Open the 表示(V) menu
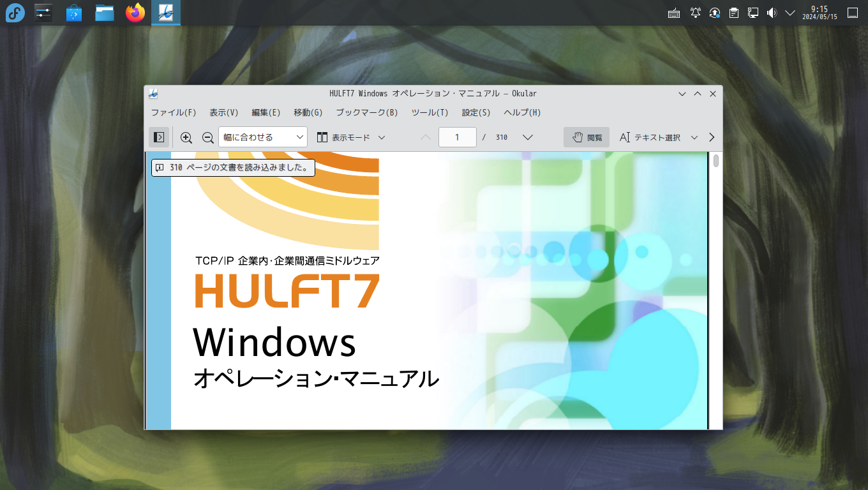The height and width of the screenshot is (490, 868). point(224,112)
